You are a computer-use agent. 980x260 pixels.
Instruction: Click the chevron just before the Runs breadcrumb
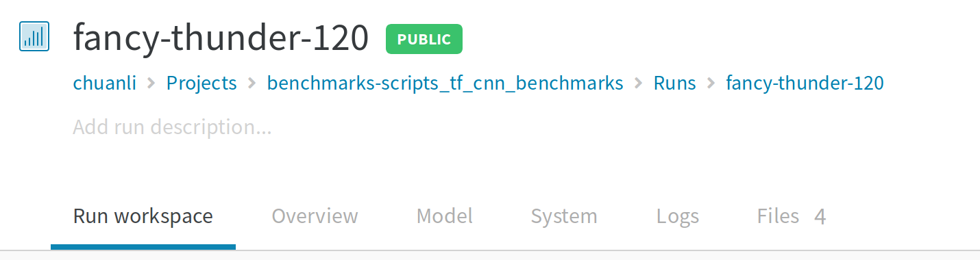tap(639, 83)
